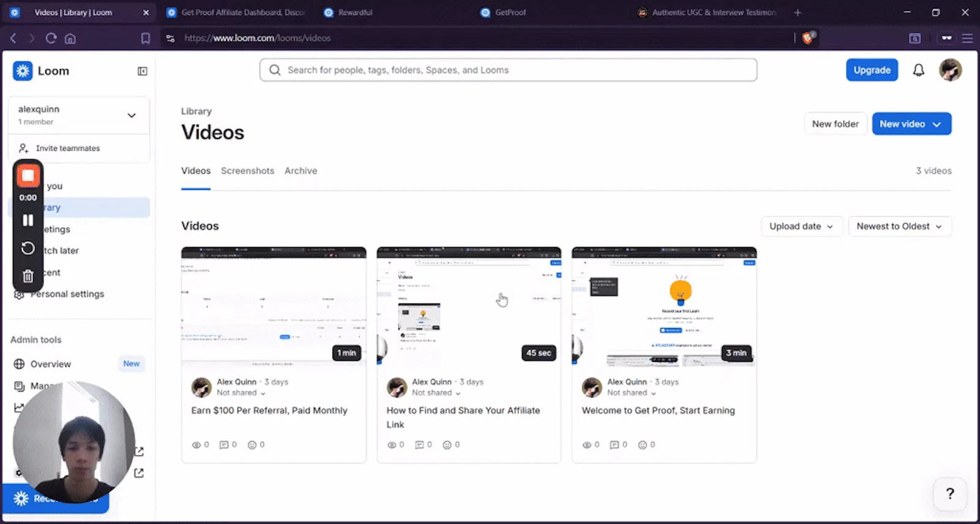The width and height of the screenshot is (980, 524).
Task: Open the New video dropdown
Action: click(x=911, y=124)
